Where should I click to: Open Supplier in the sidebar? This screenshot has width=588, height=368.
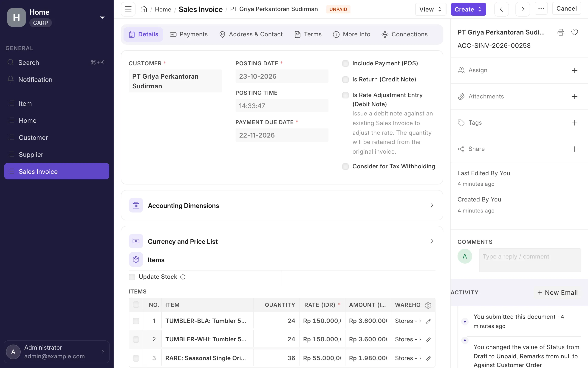57,155
